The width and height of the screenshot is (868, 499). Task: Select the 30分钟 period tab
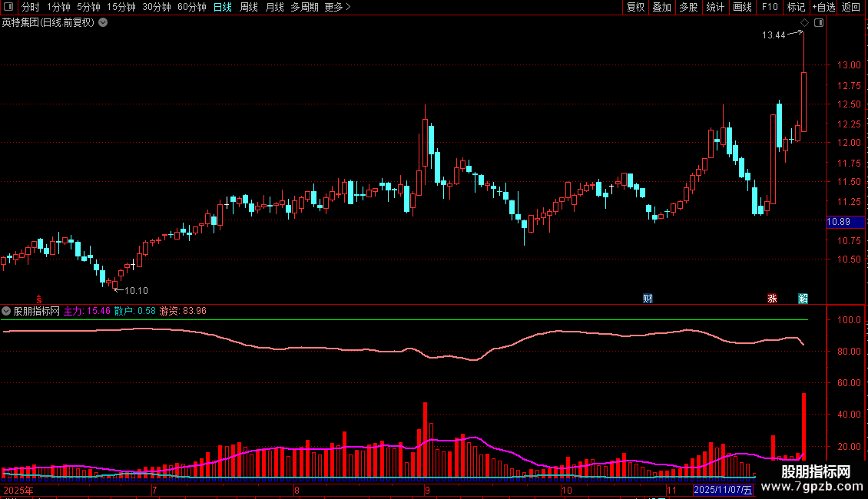click(x=157, y=7)
